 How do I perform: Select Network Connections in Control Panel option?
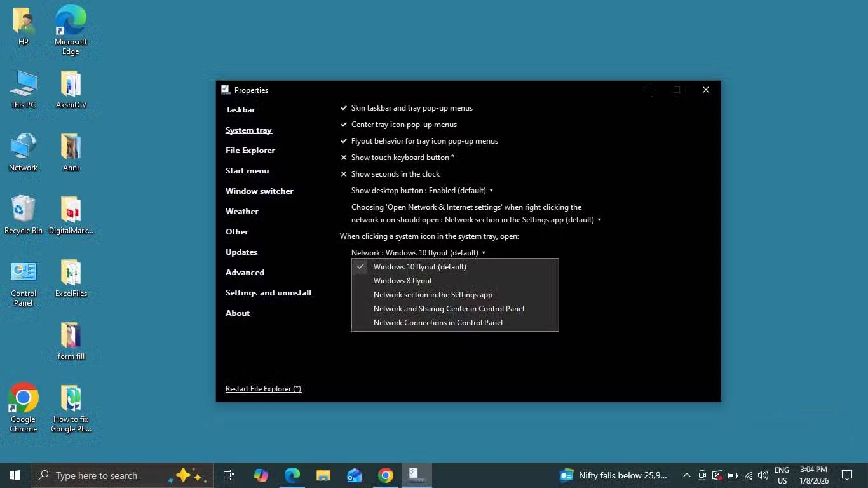point(438,323)
